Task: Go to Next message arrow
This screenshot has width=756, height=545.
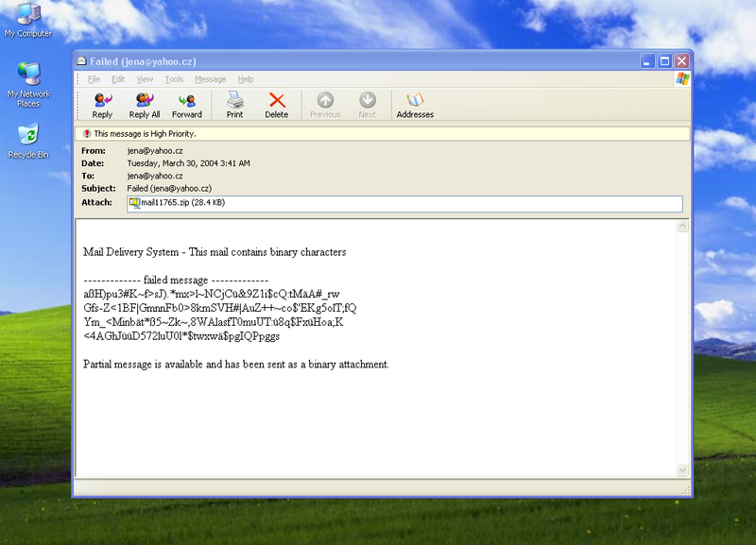Action: pos(367,106)
